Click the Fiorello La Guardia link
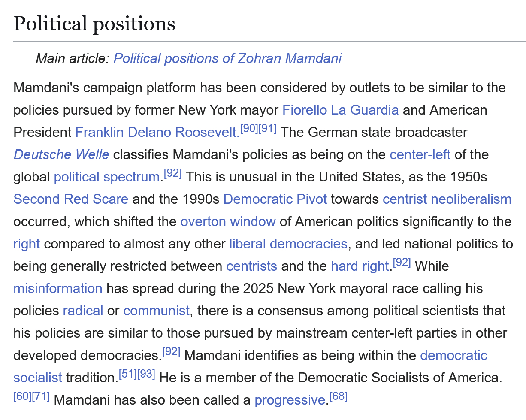The height and width of the screenshot is (420, 526). point(340,110)
